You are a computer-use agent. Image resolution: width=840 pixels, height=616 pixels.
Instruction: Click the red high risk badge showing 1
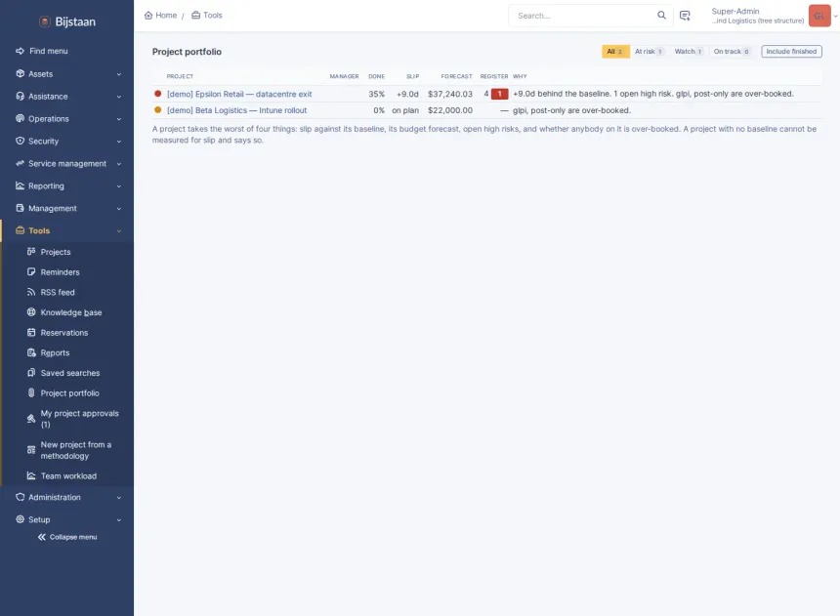click(499, 94)
